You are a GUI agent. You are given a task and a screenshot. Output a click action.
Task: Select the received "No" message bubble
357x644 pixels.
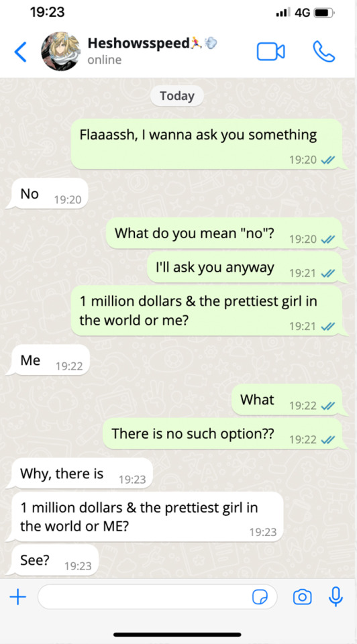pyautogui.click(x=47, y=193)
